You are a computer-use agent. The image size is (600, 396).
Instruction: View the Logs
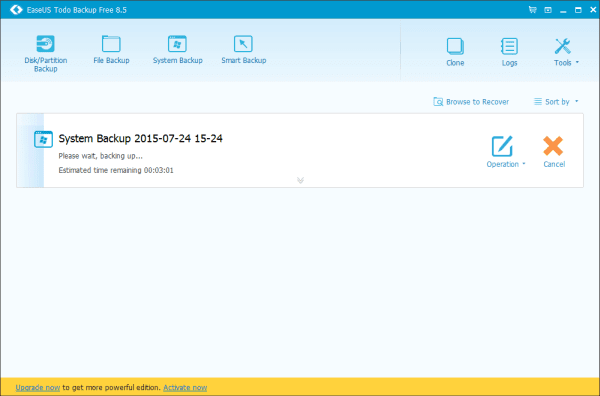(x=509, y=52)
